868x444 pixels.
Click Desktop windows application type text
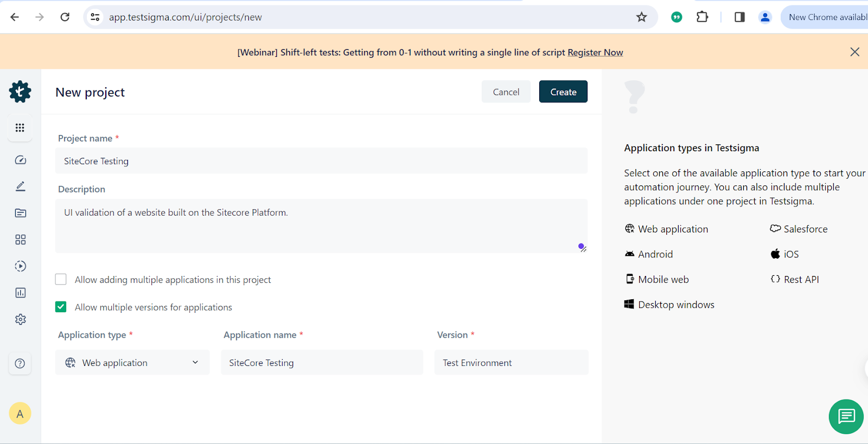[676, 305]
